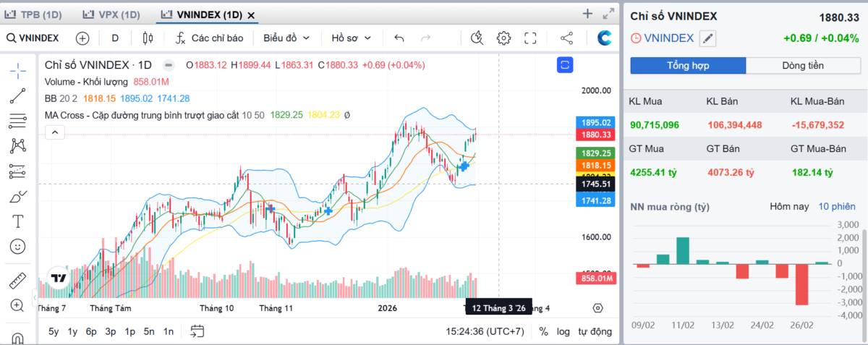
Task: Set the range to 1p
Action: 129,331
